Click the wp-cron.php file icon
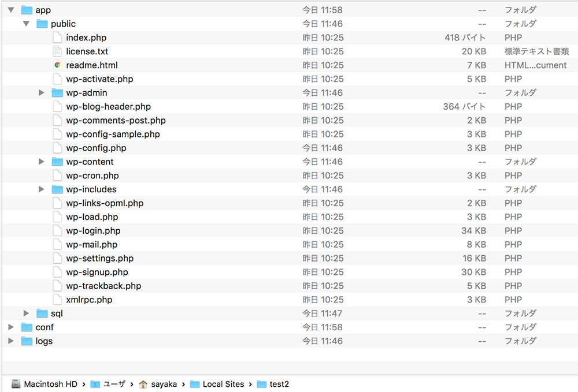578x392 pixels. click(x=57, y=176)
